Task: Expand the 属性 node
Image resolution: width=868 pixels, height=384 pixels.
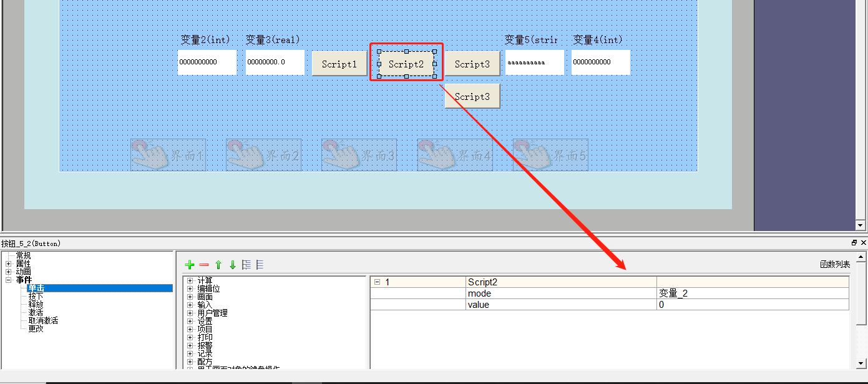Action: (9, 263)
